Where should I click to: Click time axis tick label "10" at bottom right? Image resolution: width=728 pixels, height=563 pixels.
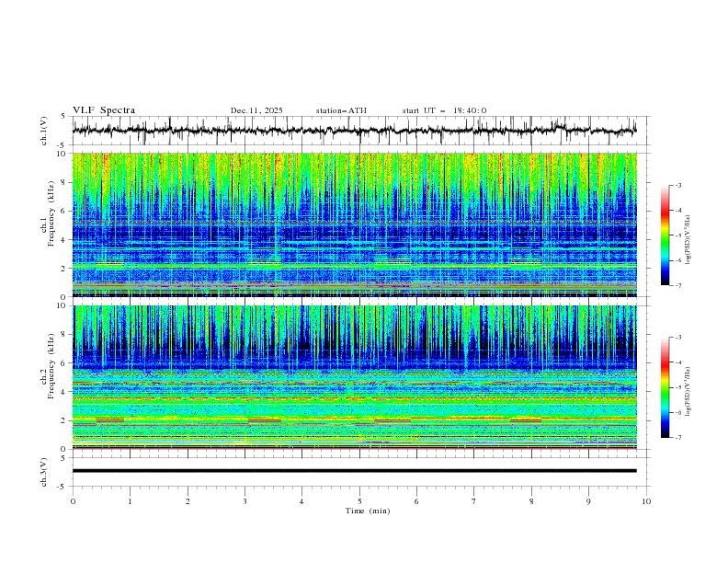point(646,501)
